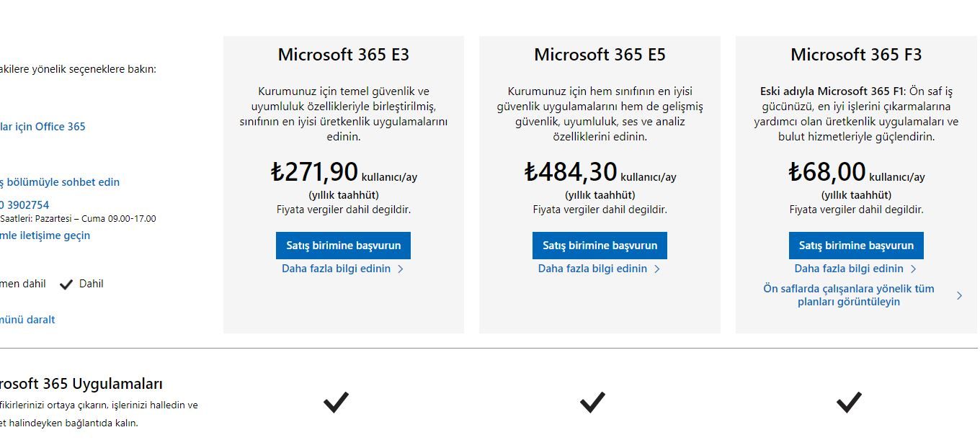The image size is (980, 440).
Task: Click the chevron beside the frontline workers plans link
Action: (x=959, y=295)
